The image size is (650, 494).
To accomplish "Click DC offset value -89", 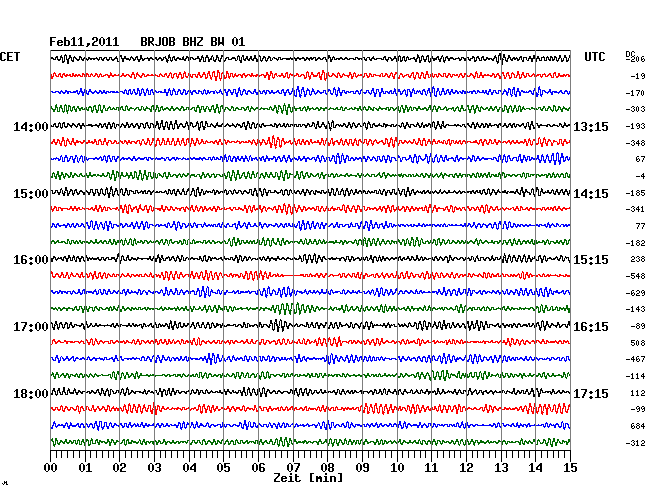I will click(638, 327).
